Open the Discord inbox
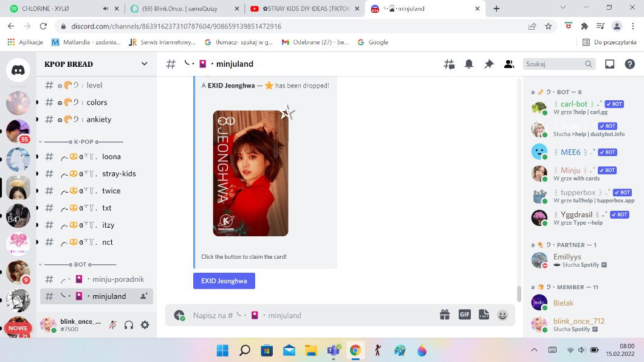The height and width of the screenshot is (362, 644). coord(609,64)
